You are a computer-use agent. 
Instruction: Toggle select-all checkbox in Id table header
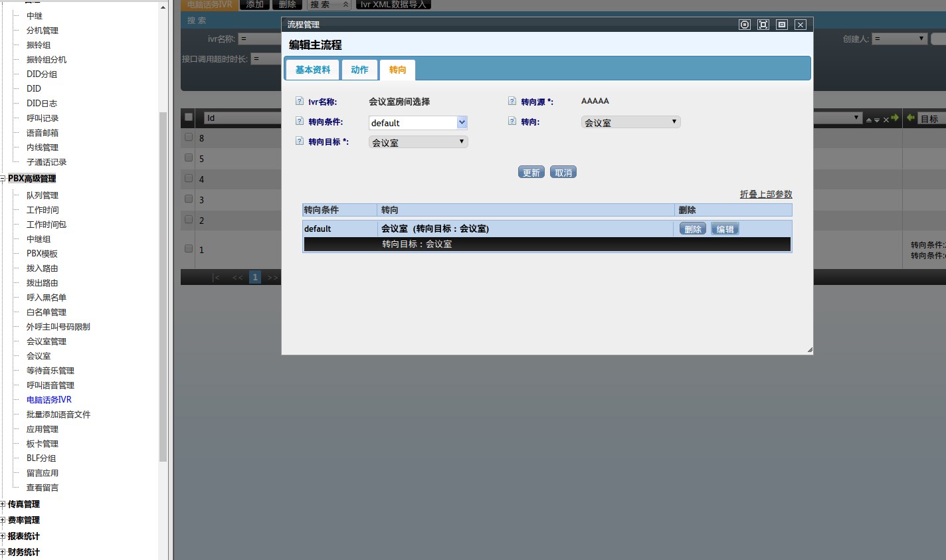click(x=189, y=117)
